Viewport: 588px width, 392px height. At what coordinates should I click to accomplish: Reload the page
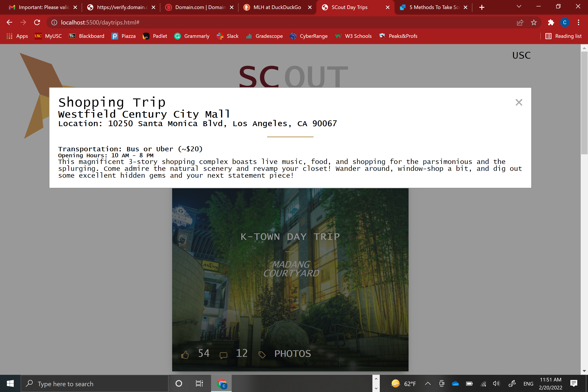[37, 23]
